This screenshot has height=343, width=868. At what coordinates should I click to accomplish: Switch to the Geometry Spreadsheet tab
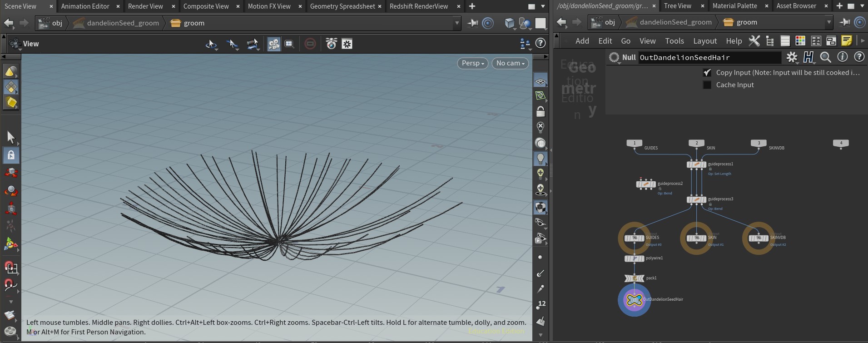(342, 6)
